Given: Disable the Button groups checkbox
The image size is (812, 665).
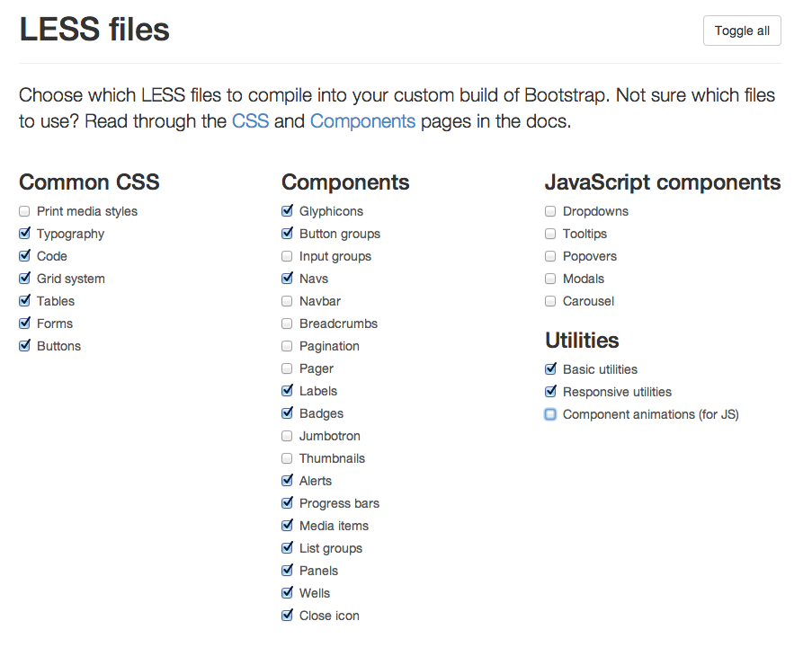Looking at the screenshot, I should tap(287, 234).
